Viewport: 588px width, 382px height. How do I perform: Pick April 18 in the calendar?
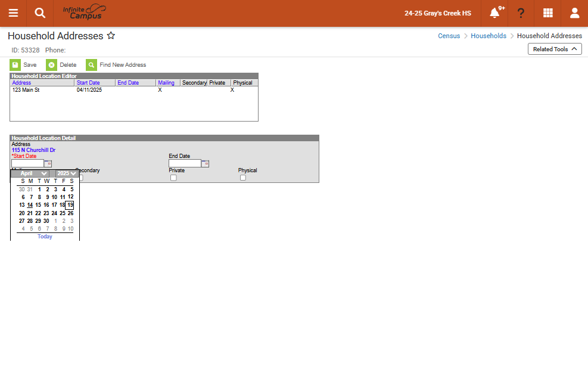(62, 205)
